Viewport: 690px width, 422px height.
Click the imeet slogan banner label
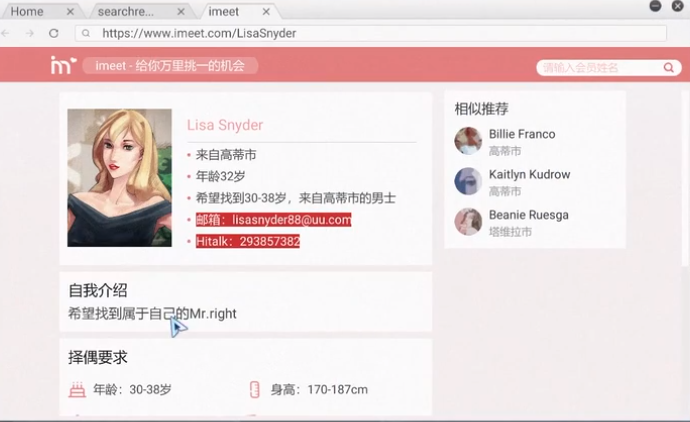[x=170, y=66]
